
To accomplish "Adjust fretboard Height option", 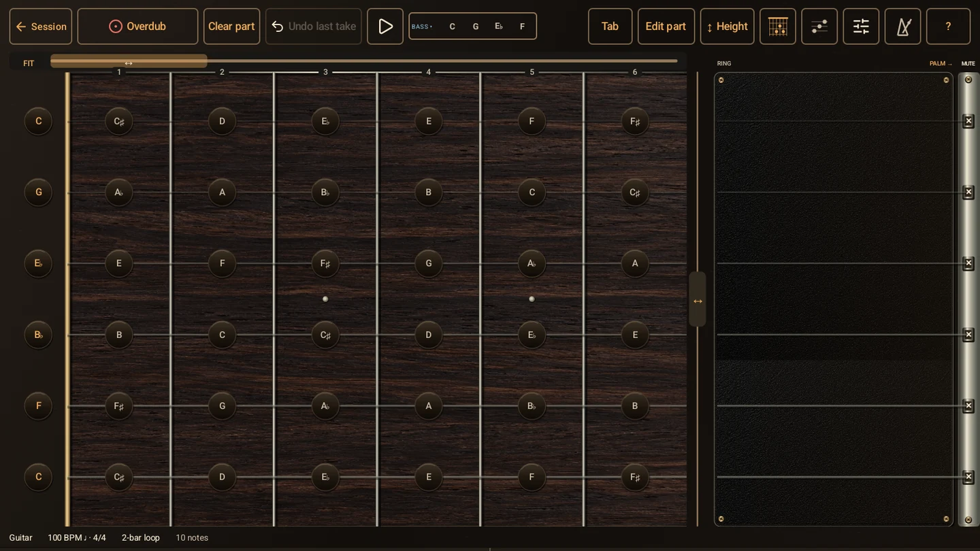I will click(727, 27).
